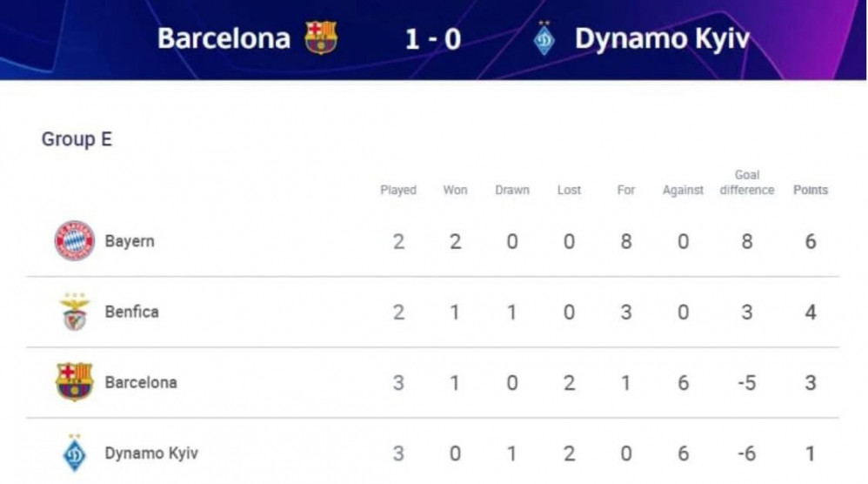Viewport: 868px width, 484px height.
Task: Click the 1 - 0 match score
Action: (x=433, y=39)
